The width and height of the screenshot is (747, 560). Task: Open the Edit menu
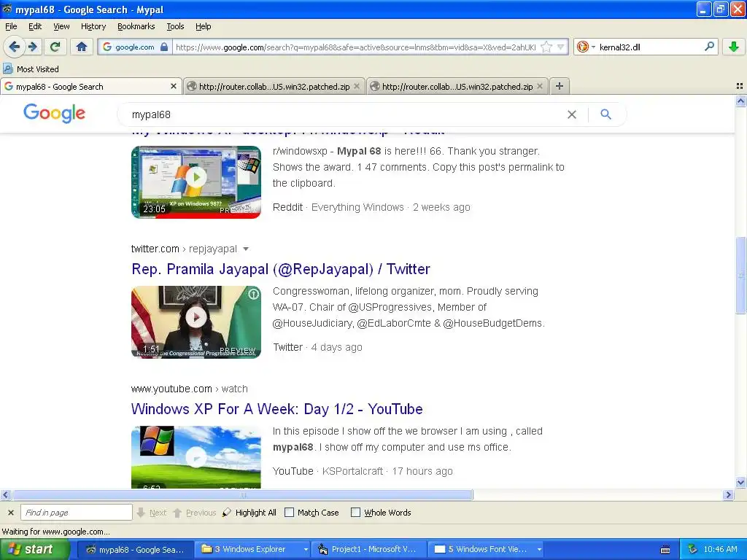coord(35,27)
